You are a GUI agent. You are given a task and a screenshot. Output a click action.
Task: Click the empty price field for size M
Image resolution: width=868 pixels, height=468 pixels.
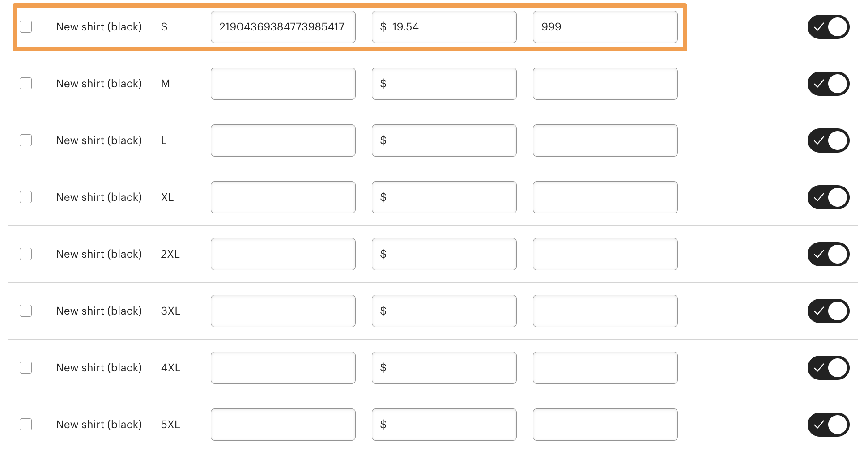pos(444,83)
